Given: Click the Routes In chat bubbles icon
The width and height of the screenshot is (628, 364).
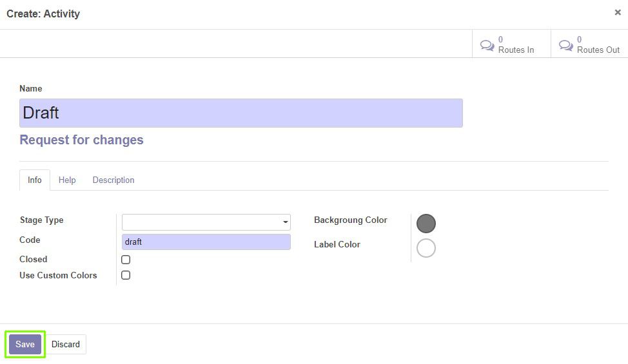Looking at the screenshot, I should point(487,45).
